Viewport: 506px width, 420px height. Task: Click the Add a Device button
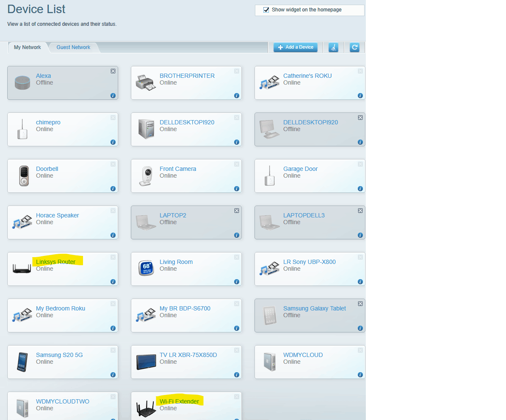(x=296, y=47)
